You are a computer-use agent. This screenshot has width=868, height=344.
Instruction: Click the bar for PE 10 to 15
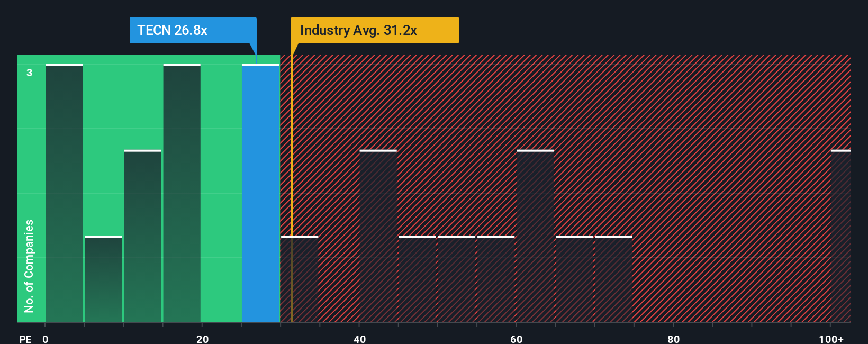[x=142, y=236]
